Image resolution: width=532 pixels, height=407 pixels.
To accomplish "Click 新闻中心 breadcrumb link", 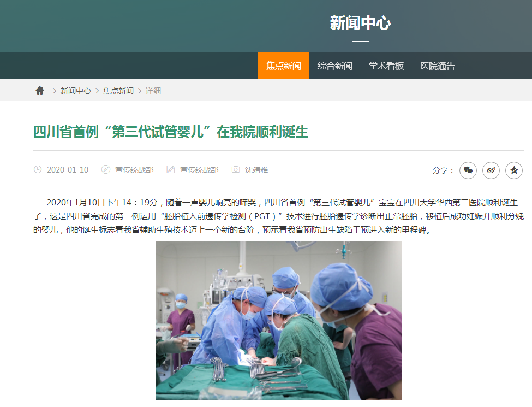I will click(76, 91).
